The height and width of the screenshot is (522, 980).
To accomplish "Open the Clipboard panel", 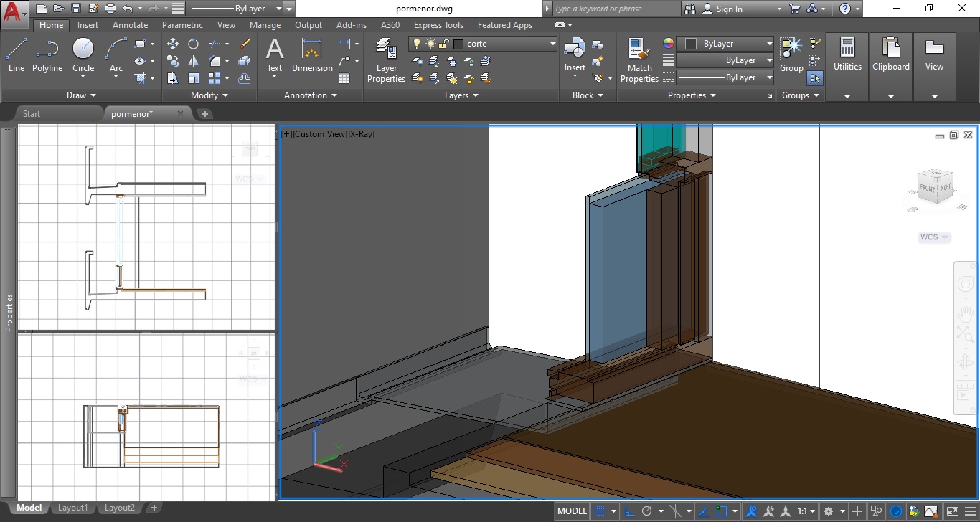I will (x=891, y=67).
